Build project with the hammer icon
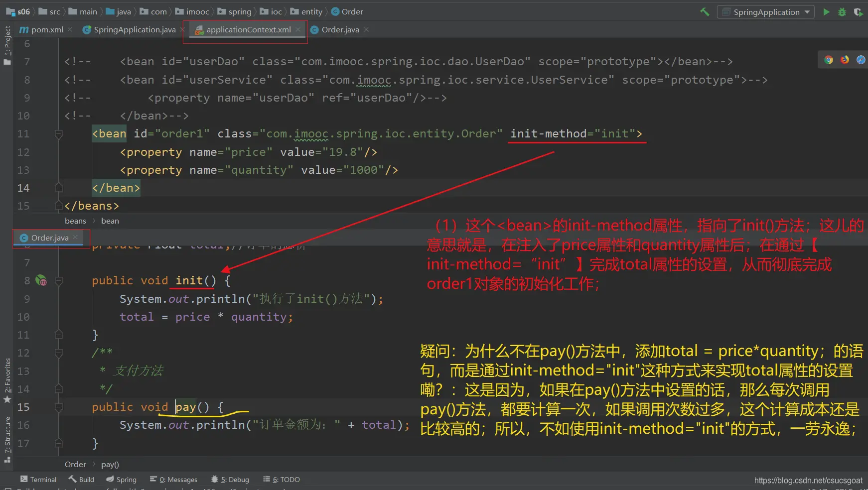 705,12
